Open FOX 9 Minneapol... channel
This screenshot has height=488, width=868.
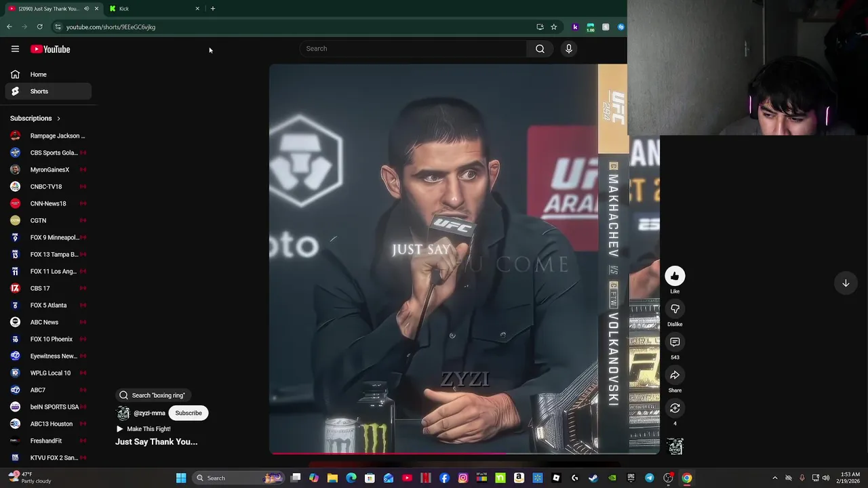[x=48, y=237]
